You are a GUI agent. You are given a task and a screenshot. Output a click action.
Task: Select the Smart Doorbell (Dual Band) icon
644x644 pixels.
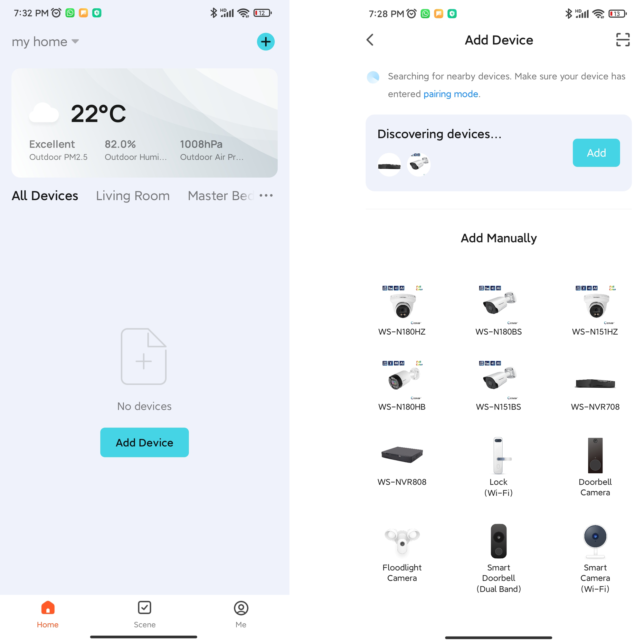[498, 541]
